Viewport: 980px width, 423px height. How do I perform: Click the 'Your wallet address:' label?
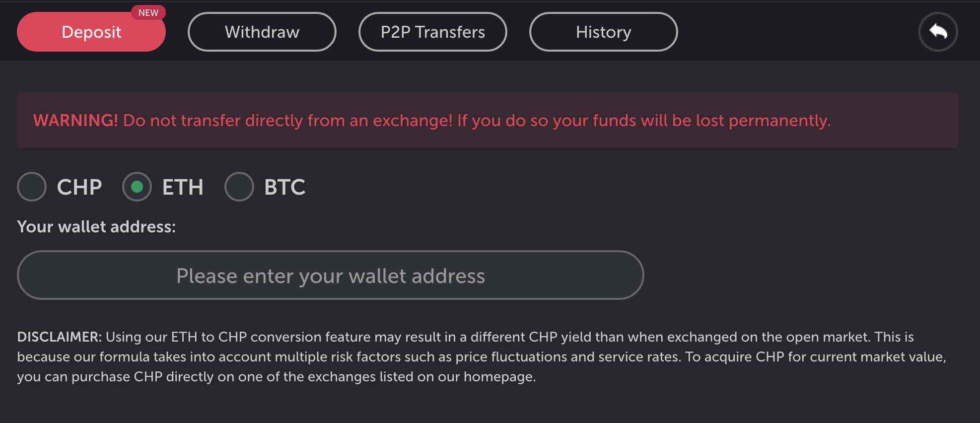click(96, 227)
